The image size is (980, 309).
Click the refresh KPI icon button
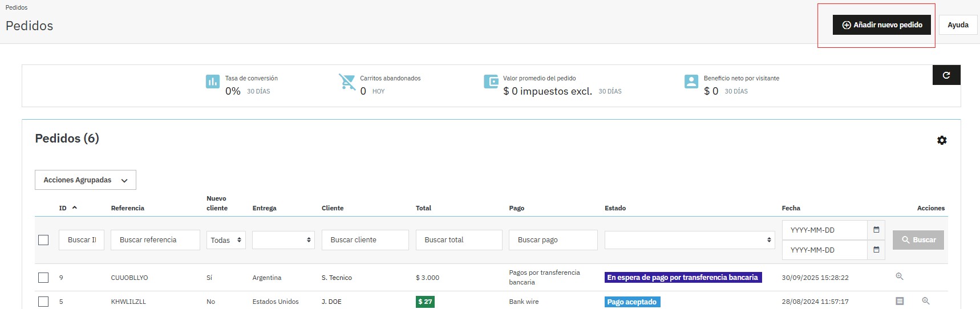pos(946,75)
